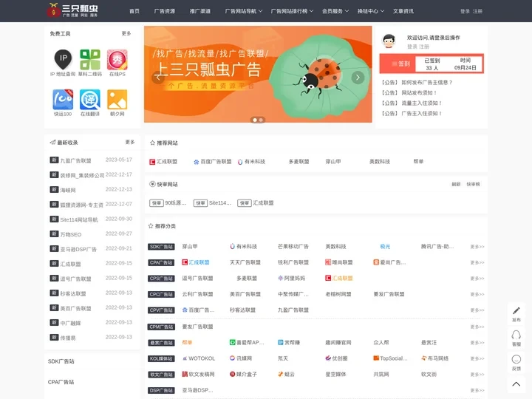Click 快审榜 link
The height and width of the screenshot is (399, 532).
click(473, 184)
